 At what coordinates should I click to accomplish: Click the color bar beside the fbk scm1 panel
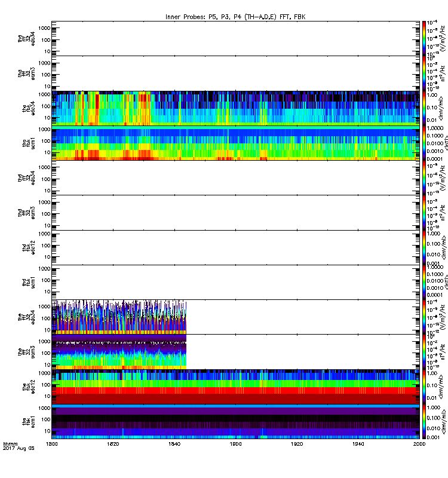pos(424,422)
